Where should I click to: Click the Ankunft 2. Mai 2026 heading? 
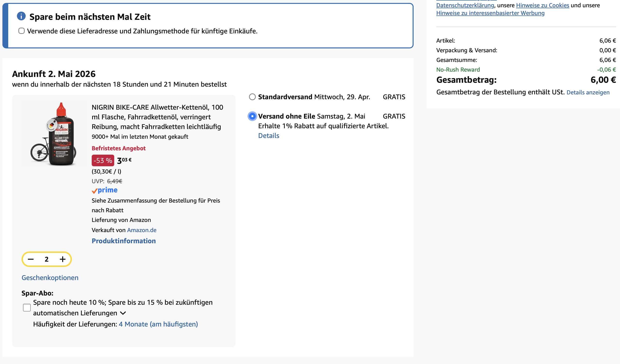click(x=54, y=74)
